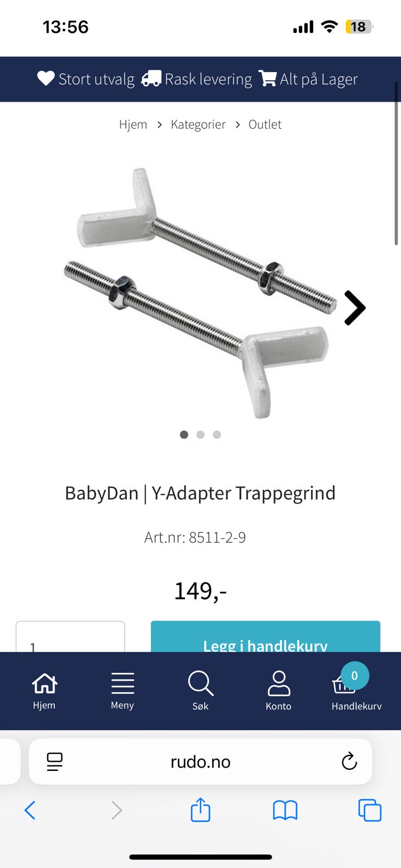This screenshot has height=868, width=401.
Task: Show next product image with right chevron
Action: pyautogui.click(x=355, y=308)
